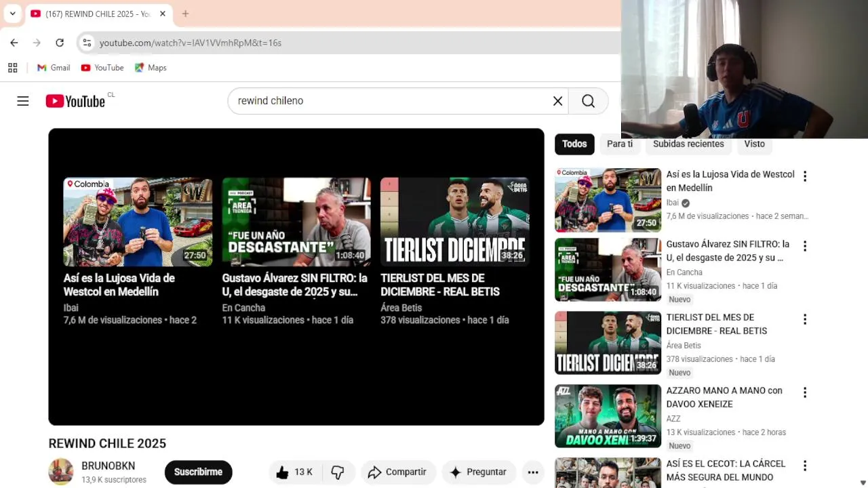This screenshot has height=488, width=868.
Task: Go to the YouTube home logo
Action: [75, 101]
